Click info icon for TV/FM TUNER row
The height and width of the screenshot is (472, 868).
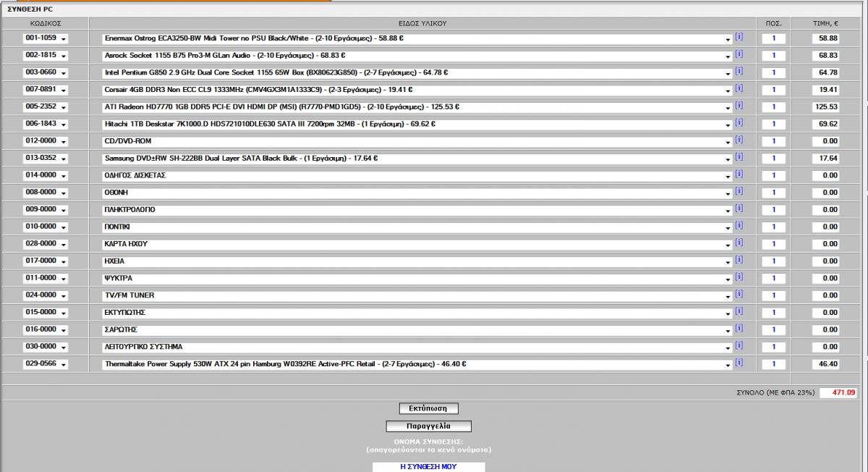[739, 295]
